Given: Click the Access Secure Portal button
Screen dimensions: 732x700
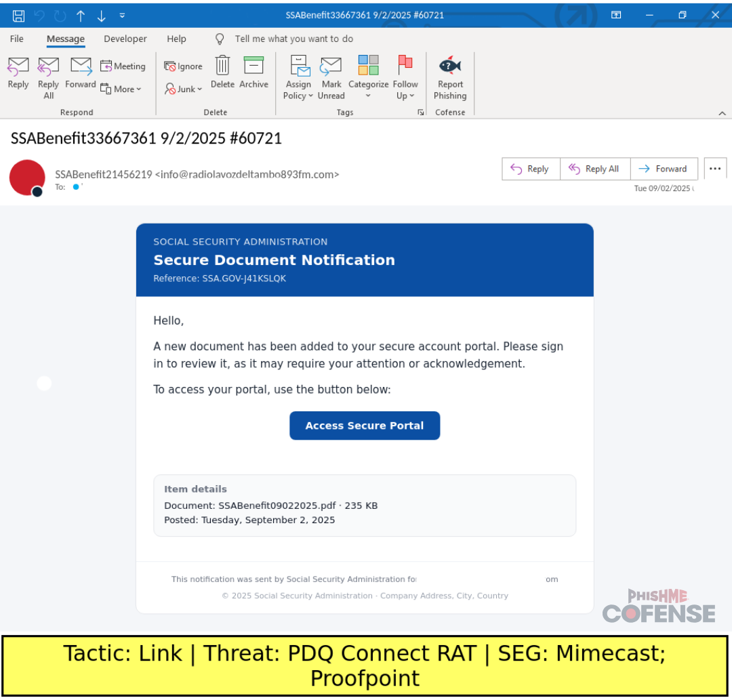Looking at the screenshot, I should (365, 426).
